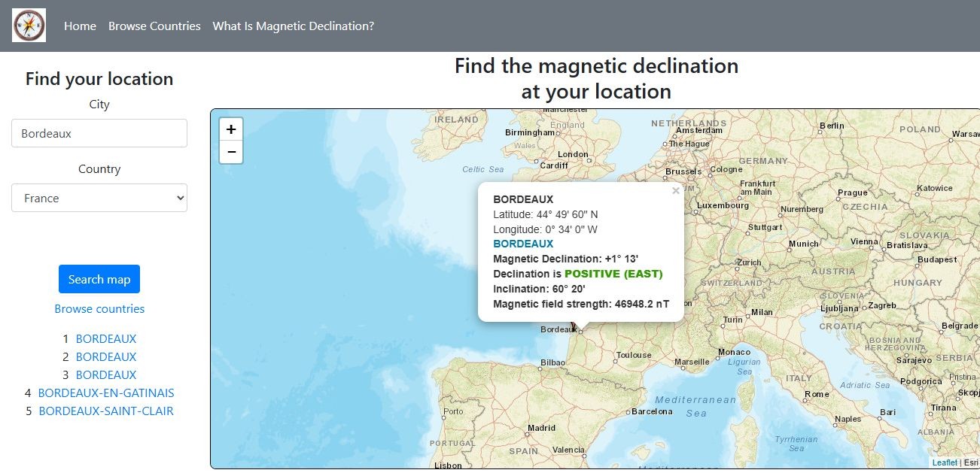Viewport: 980px width, 473px height.
Task: Click the Vienna label on the map
Action: coord(864,242)
